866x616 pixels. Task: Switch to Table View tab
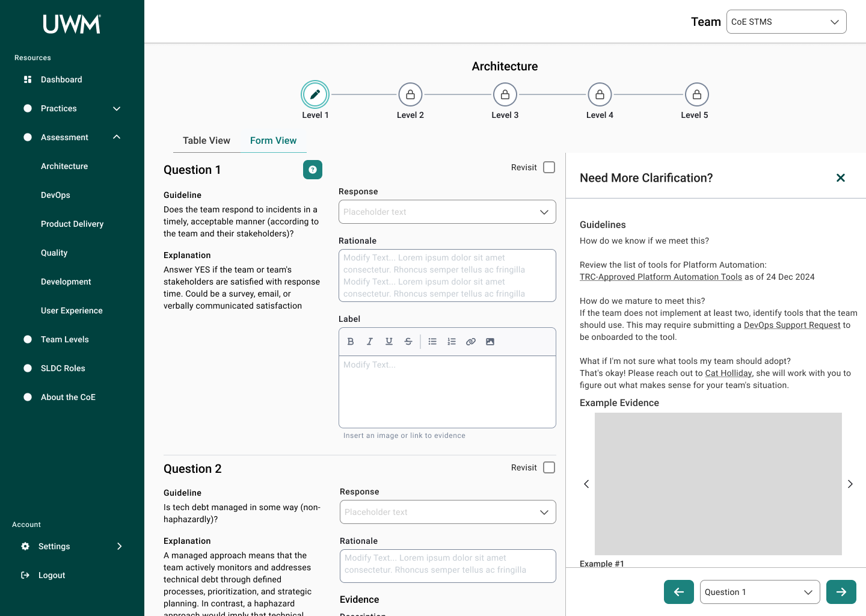tap(206, 140)
